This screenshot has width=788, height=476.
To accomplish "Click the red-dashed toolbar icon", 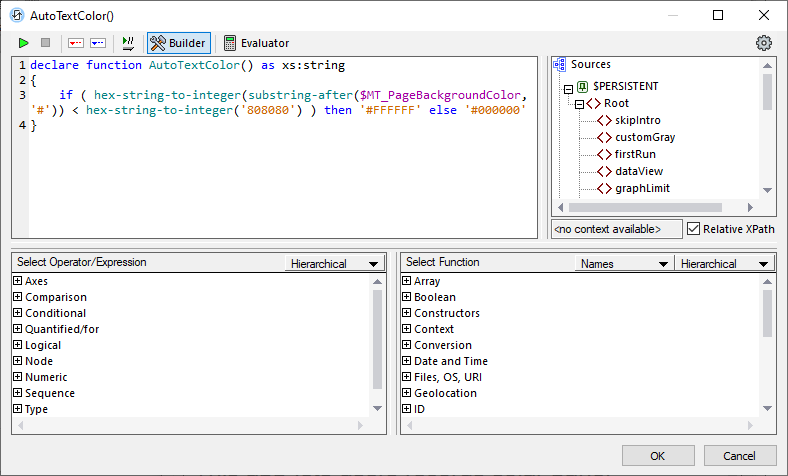I will click(x=75, y=43).
